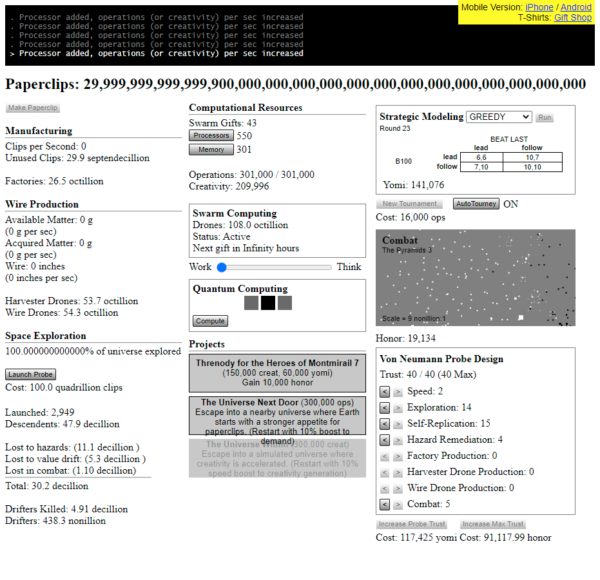Image resolution: width=600 pixels, height=580 pixels.
Task: Decrease the probe Speed value
Action: click(x=385, y=392)
